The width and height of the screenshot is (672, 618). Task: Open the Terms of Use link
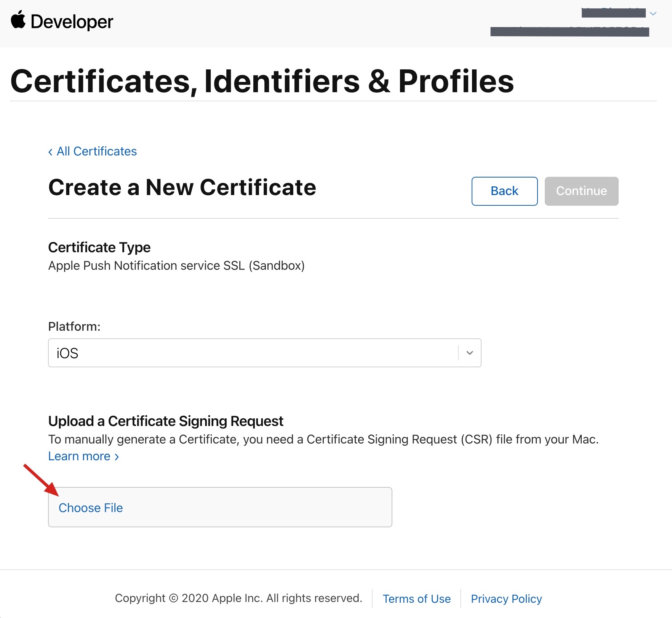click(x=416, y=599)
